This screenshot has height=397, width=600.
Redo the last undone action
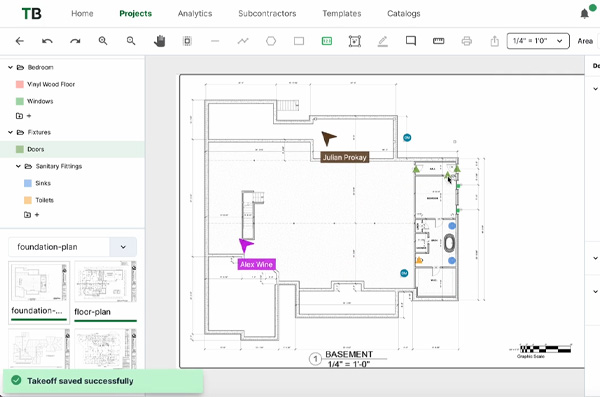75,41
